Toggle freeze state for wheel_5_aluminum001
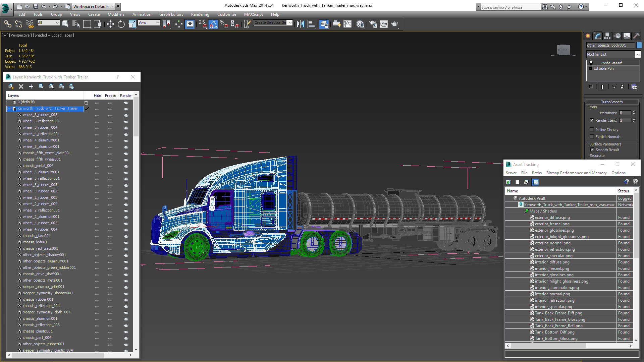This screenshot has width=644, height=362. pos(110,172)
